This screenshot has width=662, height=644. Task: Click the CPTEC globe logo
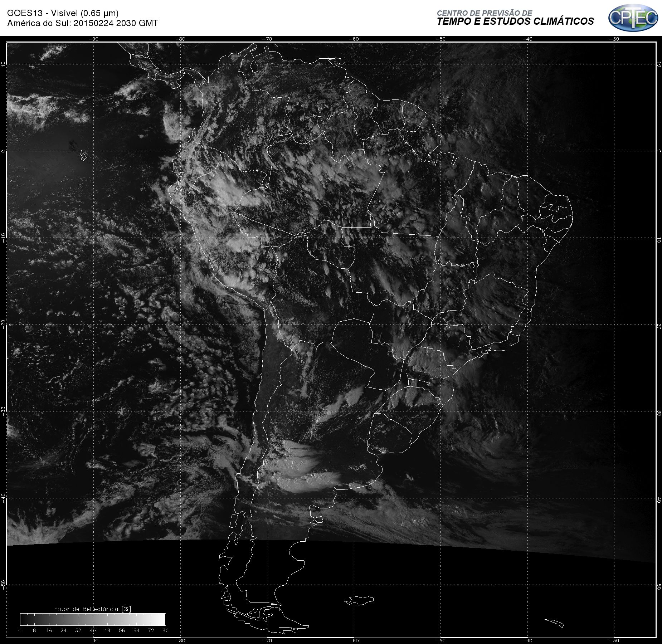click(x=633, y=18)
